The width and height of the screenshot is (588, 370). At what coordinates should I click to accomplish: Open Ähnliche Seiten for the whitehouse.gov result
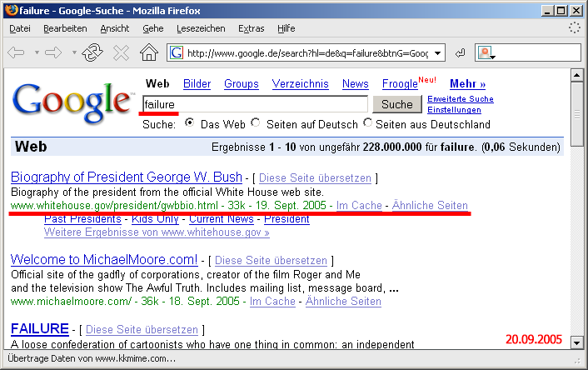pyautogui.click(x=430, y=206)
